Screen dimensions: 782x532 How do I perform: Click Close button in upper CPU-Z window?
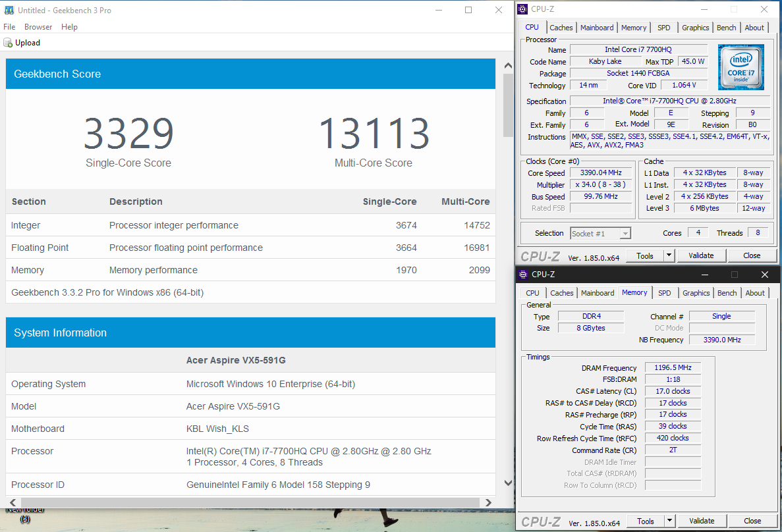(752, 255)
